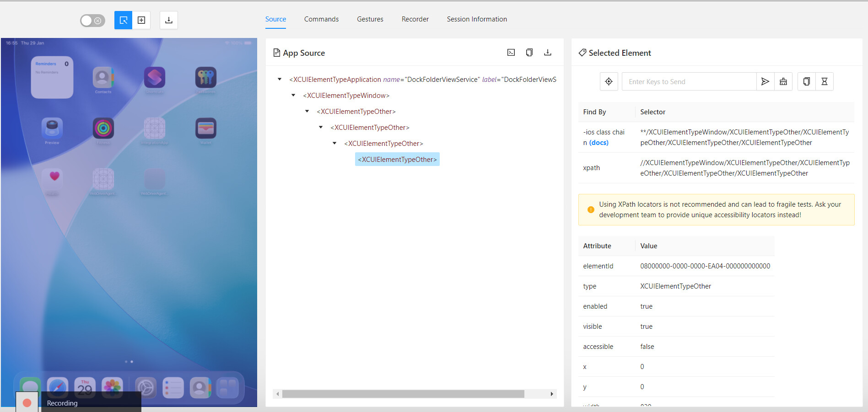Switch to the Commands tab

click(x=321, y=19)
